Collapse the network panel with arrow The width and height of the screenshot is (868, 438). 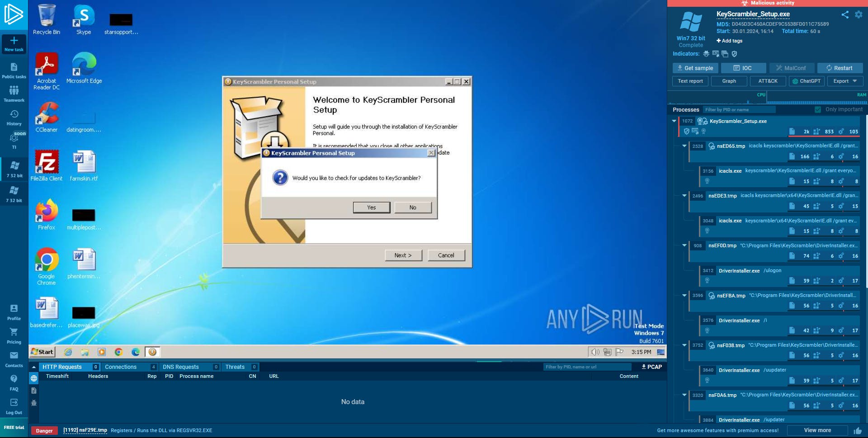pyautogui.click(x=34, y=367)
